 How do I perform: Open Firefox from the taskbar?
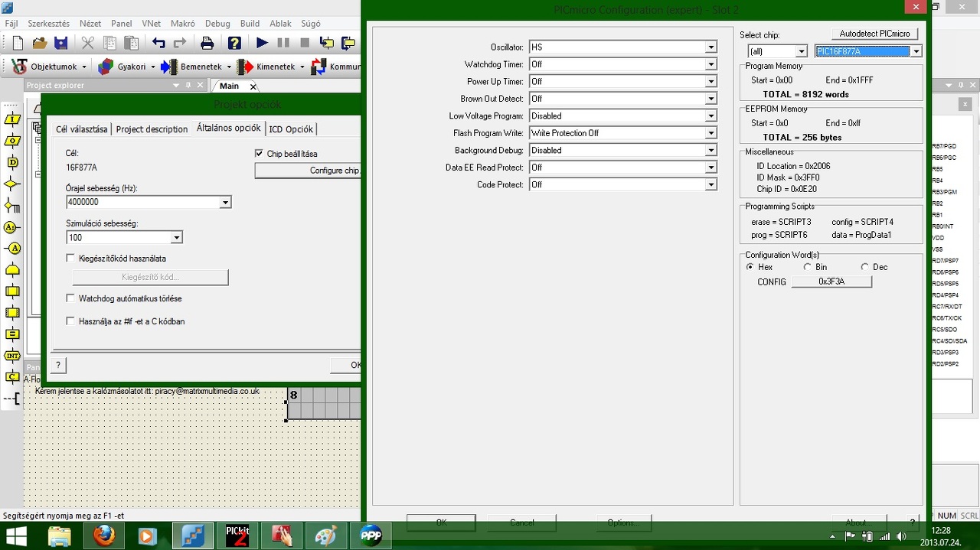[104, 536]
